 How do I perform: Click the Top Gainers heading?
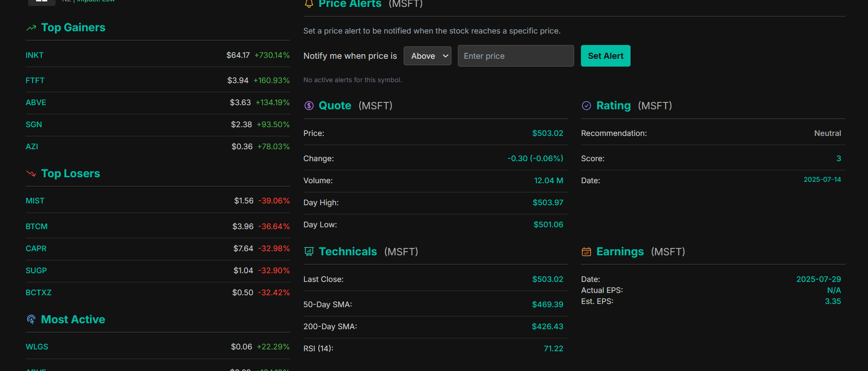tap(73, 28)
